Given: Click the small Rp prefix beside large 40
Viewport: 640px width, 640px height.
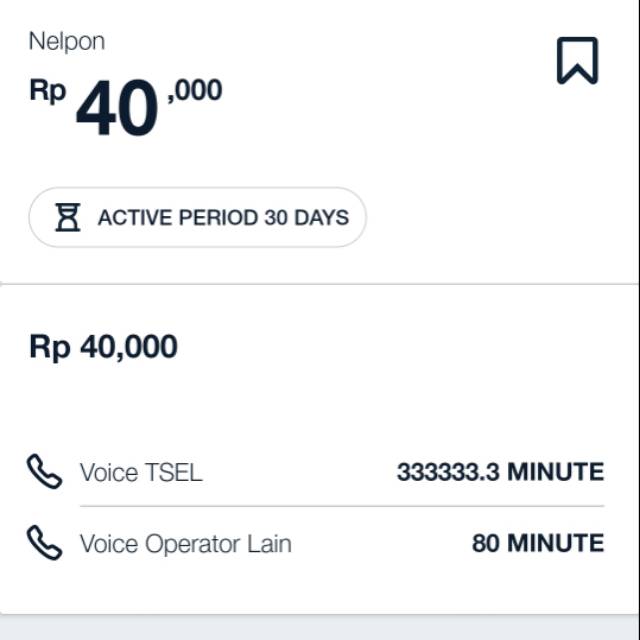Looking at the screenshot, I should pyautogui.click(x=47, y=90).
